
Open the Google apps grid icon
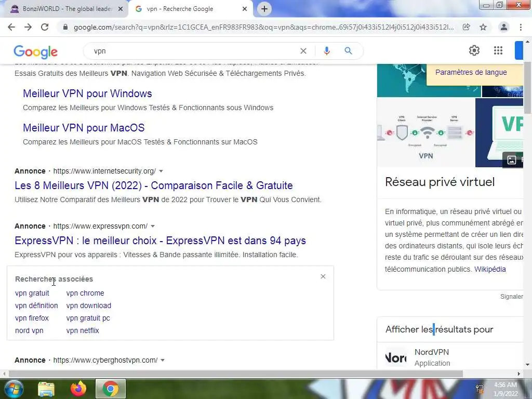[498, 50]
